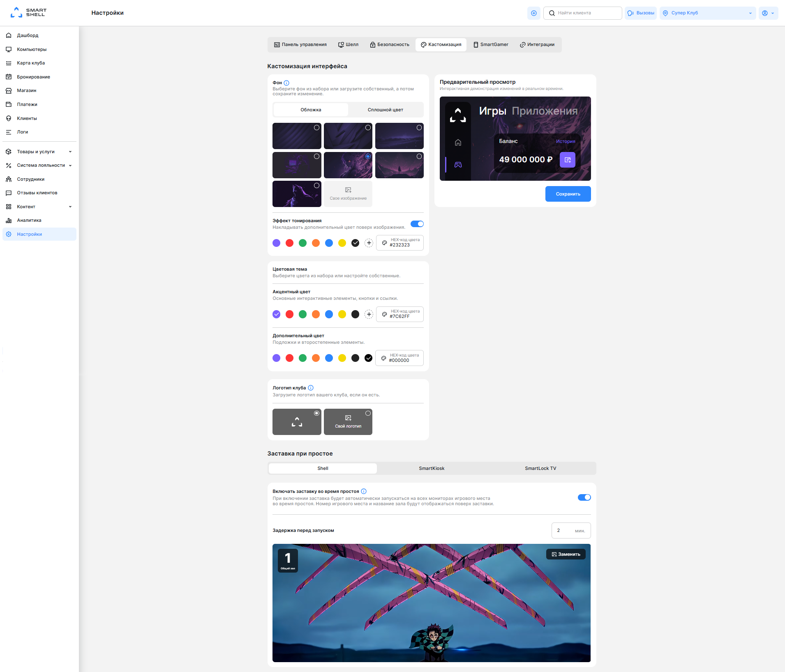The image size is (785, 672).
Task: Edit accent HEX field #7C62FF
Action: (x=399, y=314)
